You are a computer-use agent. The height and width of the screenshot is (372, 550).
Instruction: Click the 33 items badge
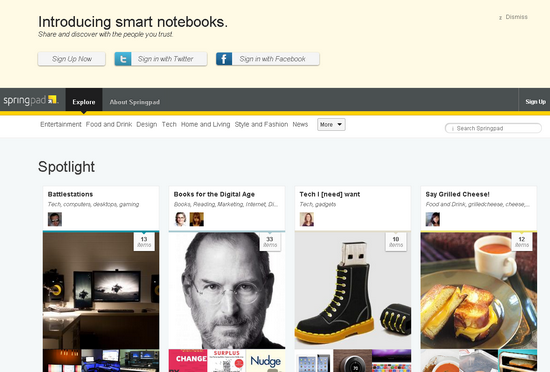coord(270,242)
